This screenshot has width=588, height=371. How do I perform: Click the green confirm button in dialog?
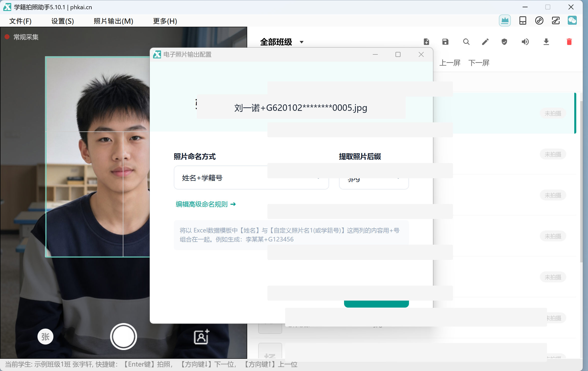[x=376, y=304]
